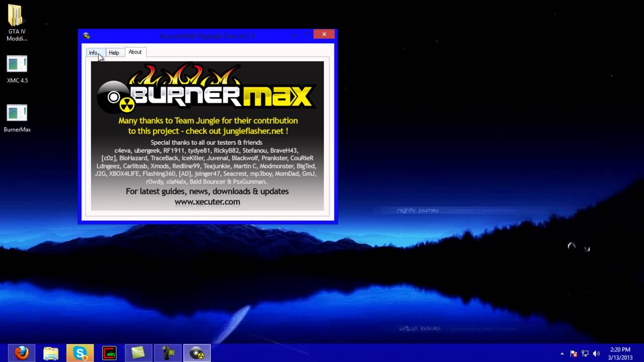Minimize the BurnerMAX Payload Tool window
Viewport: 644px width, 362px height.
[294, 34]
